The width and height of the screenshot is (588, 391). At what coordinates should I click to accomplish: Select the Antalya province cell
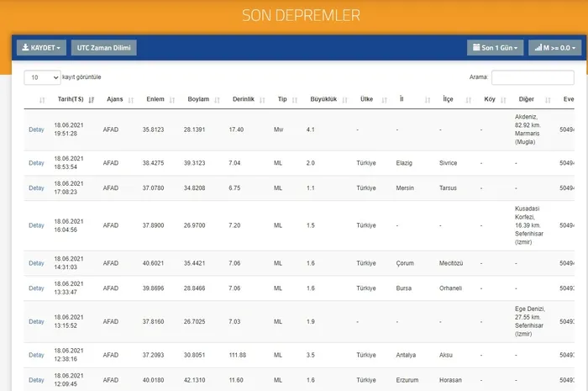point(406,355)
